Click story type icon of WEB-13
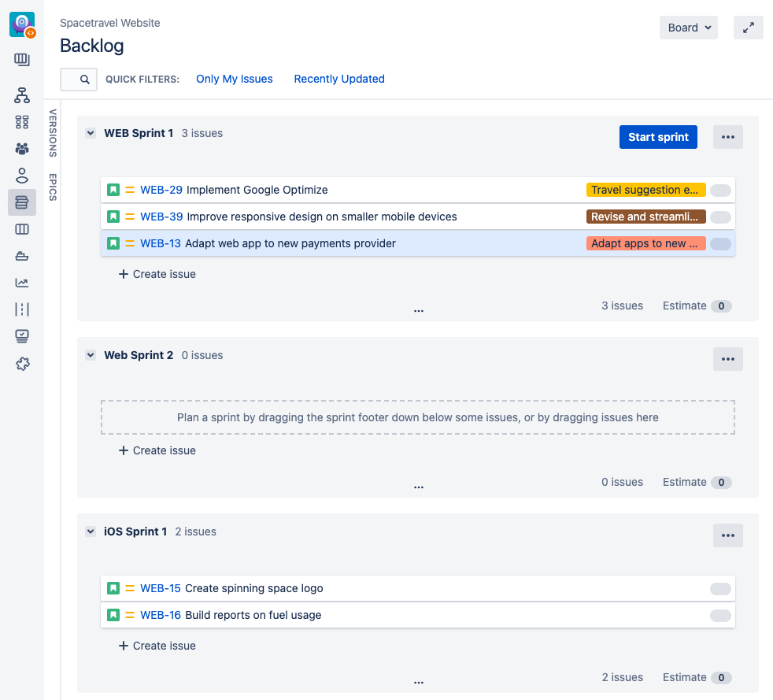The height and width of the screenshot is (700, 773). pyautogui.click(x=113, y=243)
